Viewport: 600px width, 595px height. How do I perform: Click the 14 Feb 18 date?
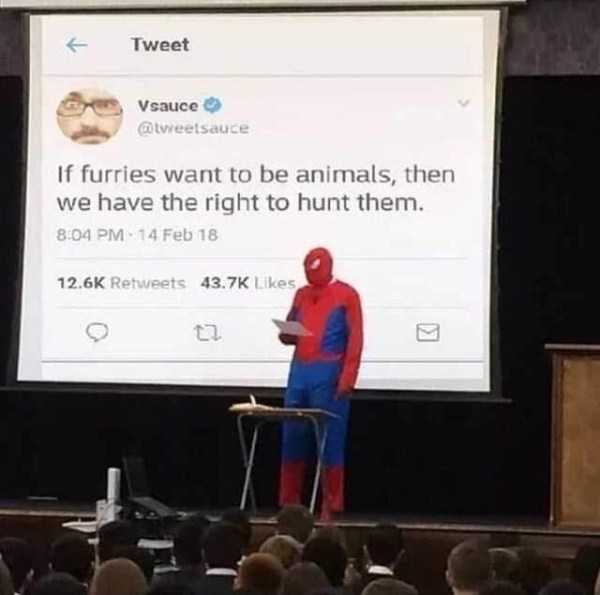tap(178, 235)
